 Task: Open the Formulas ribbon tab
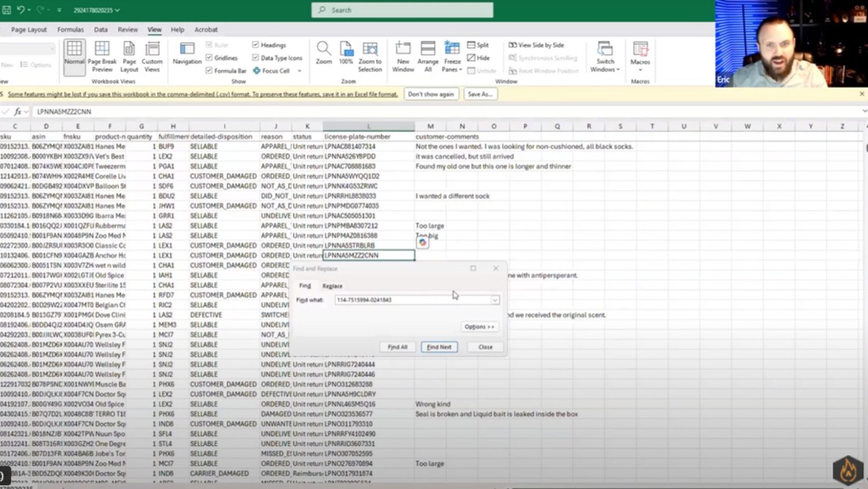tap(70, 30)
